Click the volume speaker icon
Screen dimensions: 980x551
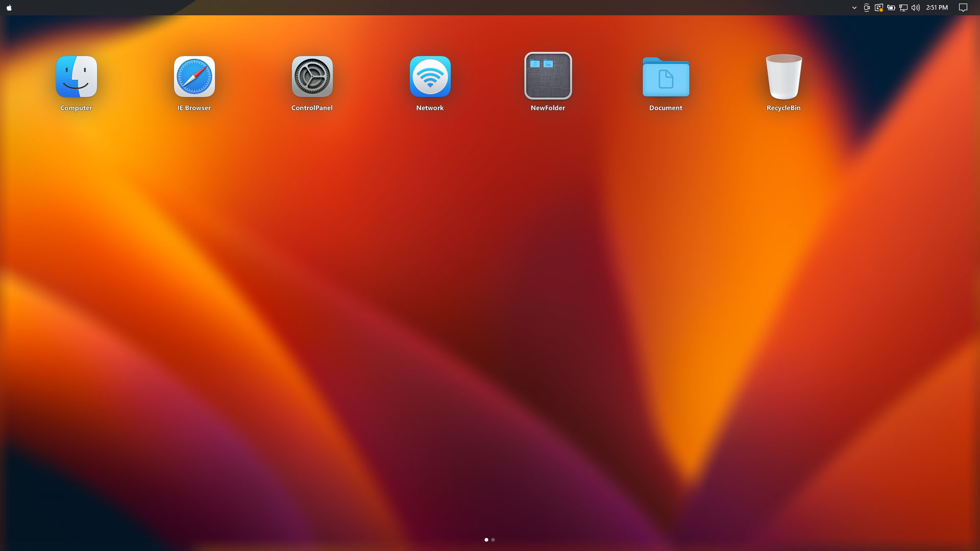[x=916, y=8]
